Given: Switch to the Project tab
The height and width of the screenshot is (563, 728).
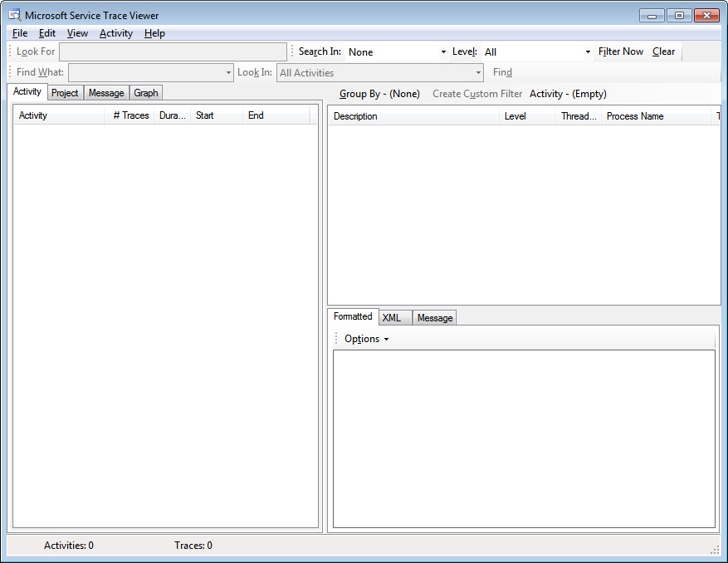Looking at the screenshot, I should click(x=65, y=93).
